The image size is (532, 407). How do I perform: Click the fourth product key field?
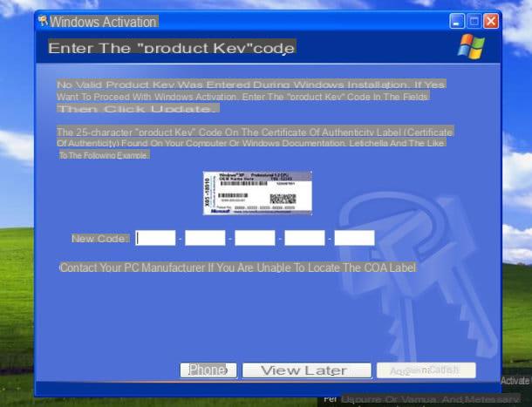(x=304, y=238)
